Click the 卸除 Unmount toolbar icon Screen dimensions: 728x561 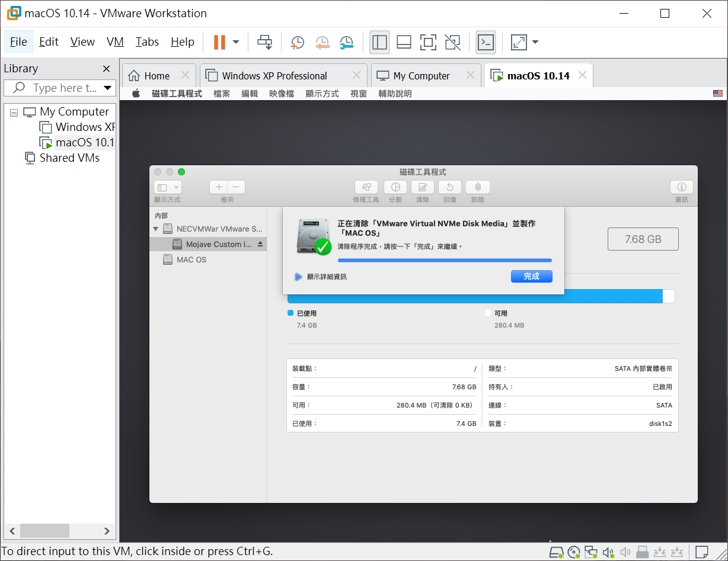(x=478, y=187)
